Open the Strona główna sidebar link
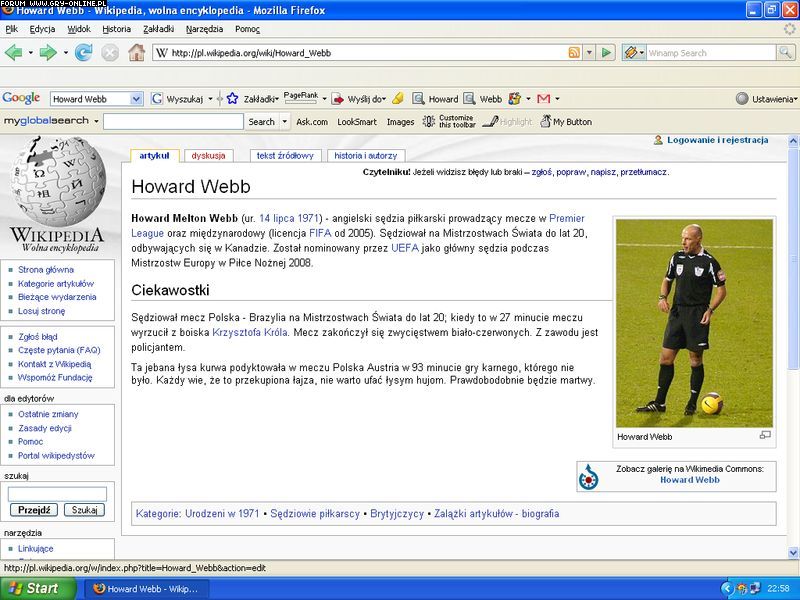 pyautogui.click(x=46, y=269)
